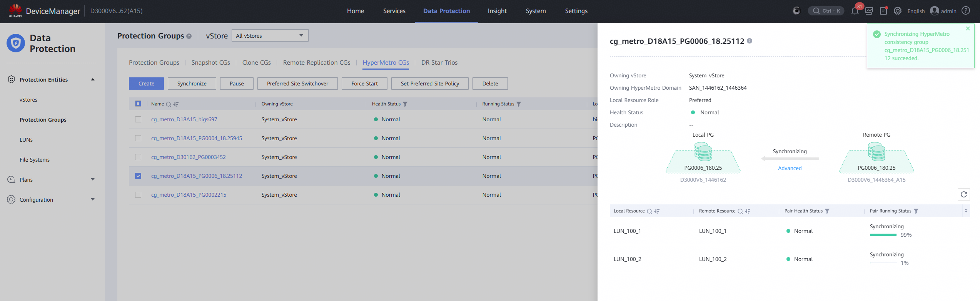Check the cg_metro_D18A15_bigs697 row checkbox
This screenshot has width=980, height=301.
138,119
